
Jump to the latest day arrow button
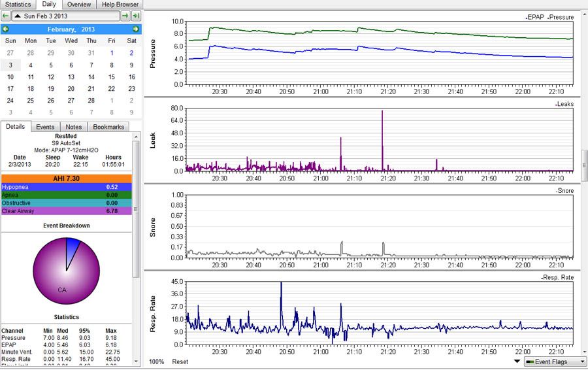pyautogui.click(x=136, y=16)
